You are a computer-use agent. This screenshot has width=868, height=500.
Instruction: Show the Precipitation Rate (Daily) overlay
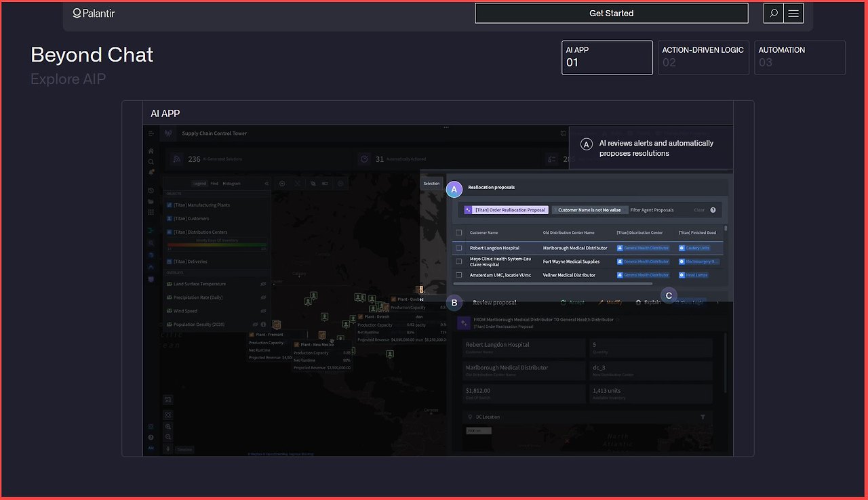tap(263, 297)
